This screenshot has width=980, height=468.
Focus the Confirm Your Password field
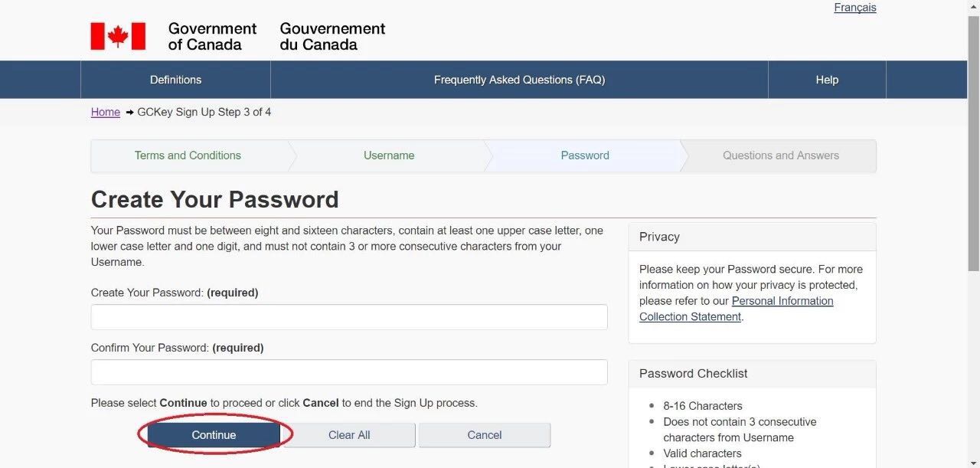(x=349, y=372)
